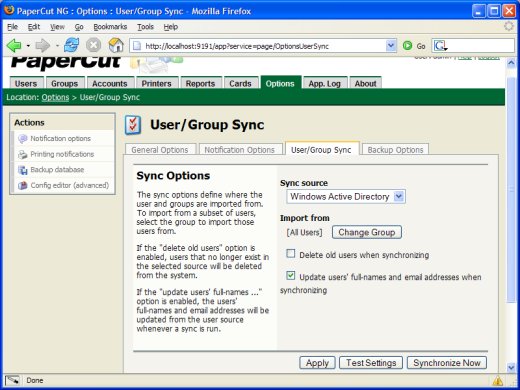Open the Config editor (advanced) link
The width and height of the screenshot is (520, 390).
70,185
